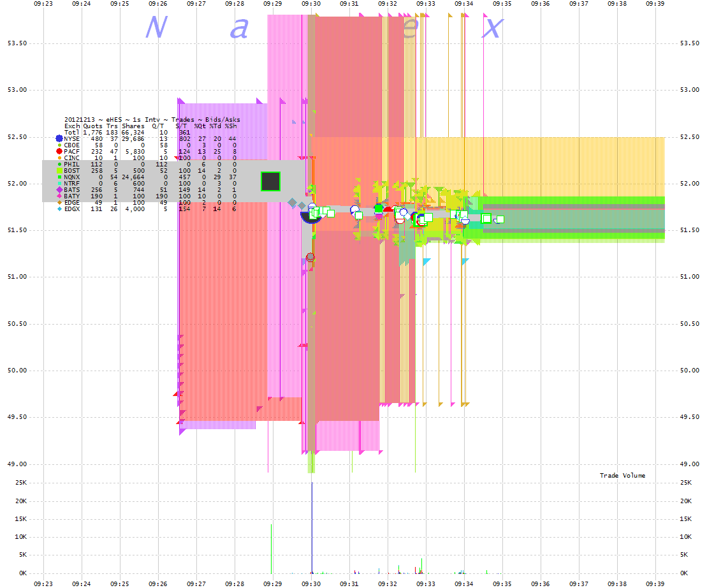Click the %Sh column header
Image resolution: width=707 pixels, height=588 pixels.
[230, 126]
